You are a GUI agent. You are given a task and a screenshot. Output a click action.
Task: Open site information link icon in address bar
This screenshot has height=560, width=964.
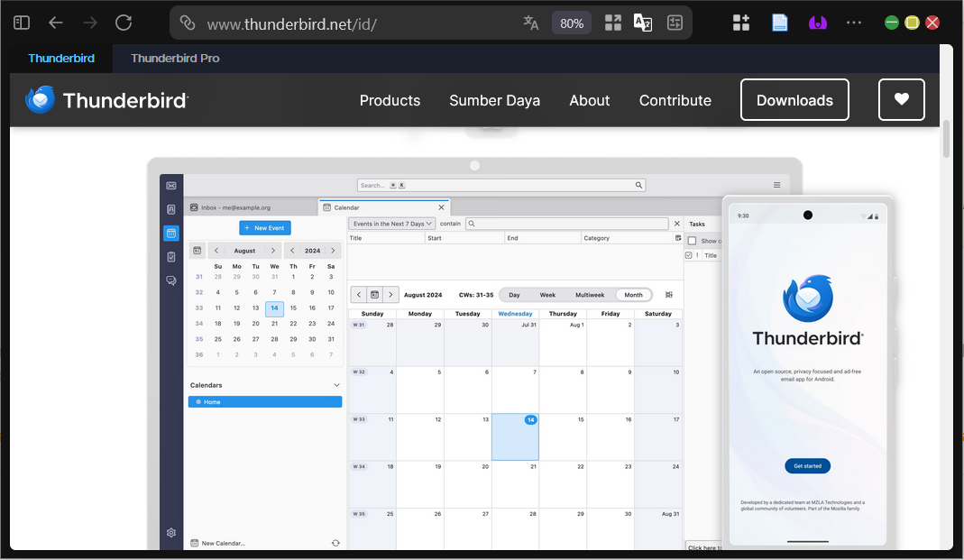pos(188,23)
